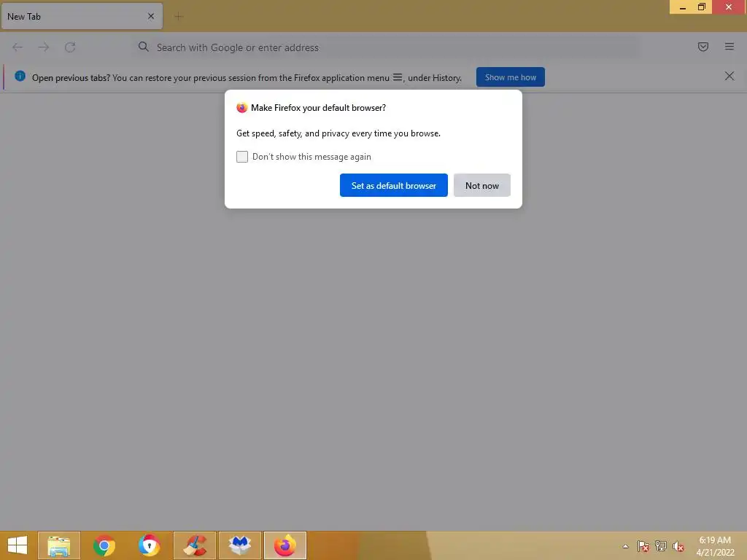The width and height of the screenshot is (747, 560).
Task: Launch CCleaner from the taskbar
Action: coord(195,545)
